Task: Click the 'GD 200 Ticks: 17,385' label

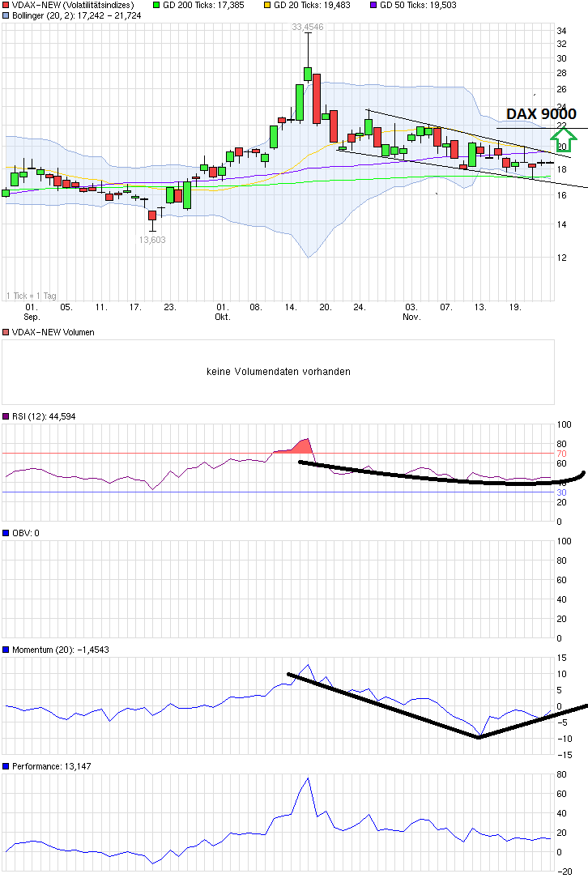Action: click(x=203, y=5)
